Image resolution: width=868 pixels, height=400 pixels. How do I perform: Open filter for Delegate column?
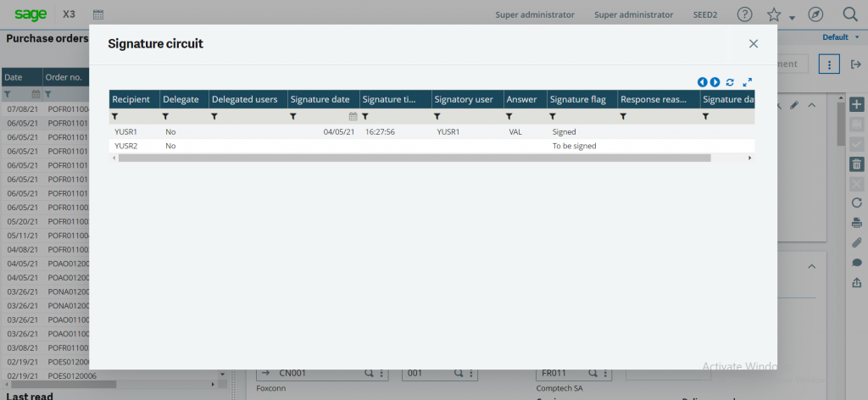coord(165,116)
